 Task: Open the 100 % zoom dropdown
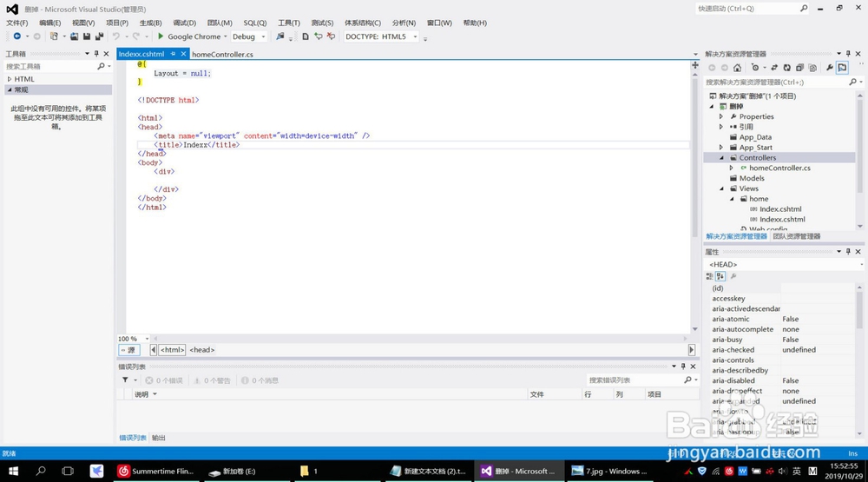[x=147, y=339]
